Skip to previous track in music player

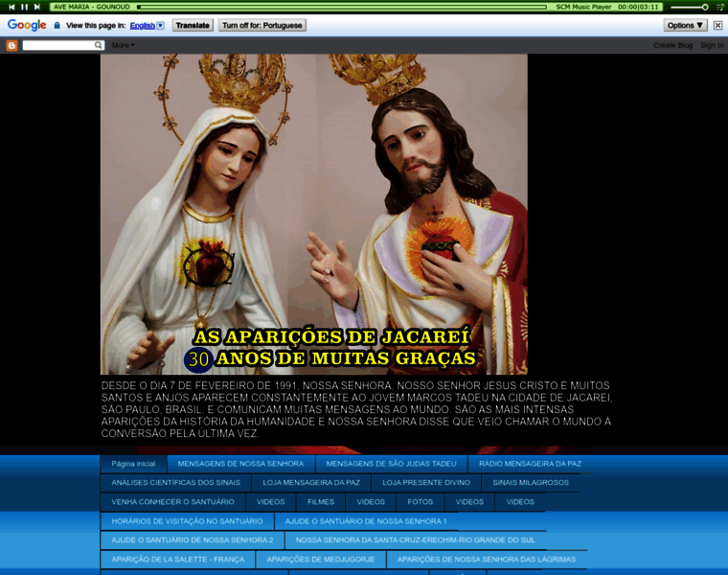pos(11,7)
